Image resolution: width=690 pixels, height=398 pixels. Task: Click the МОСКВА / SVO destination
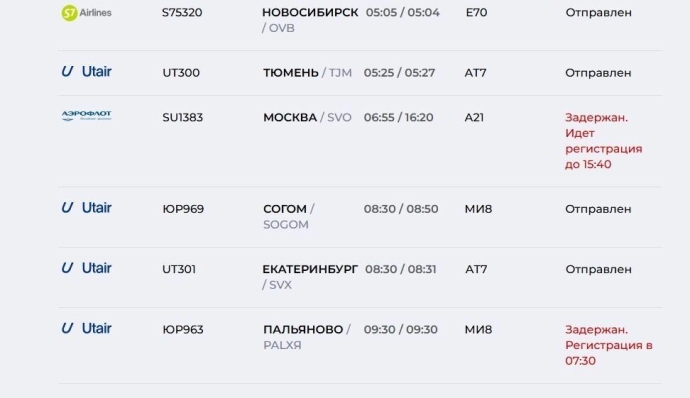pos(307,118)
